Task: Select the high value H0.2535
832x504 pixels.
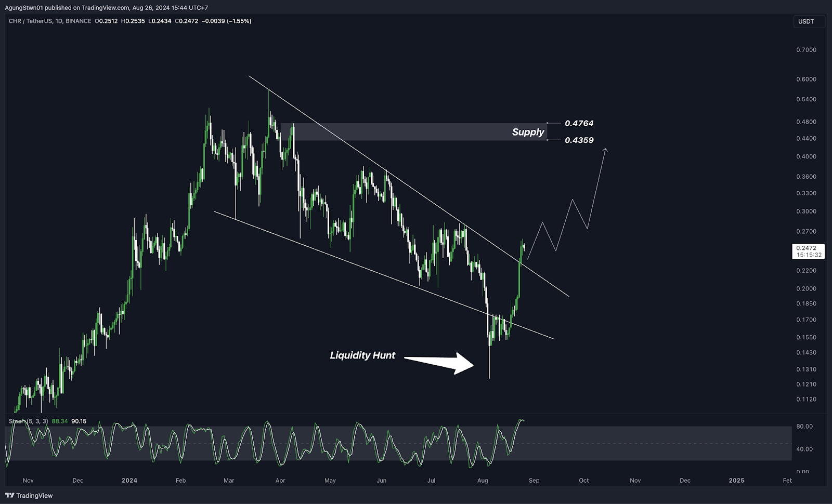Action: [x=133, y=21]
